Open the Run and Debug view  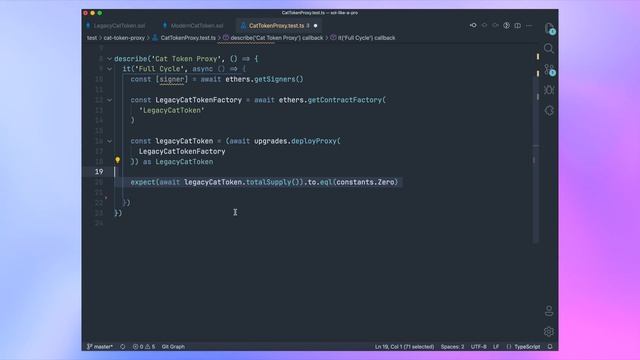[549, 90]
